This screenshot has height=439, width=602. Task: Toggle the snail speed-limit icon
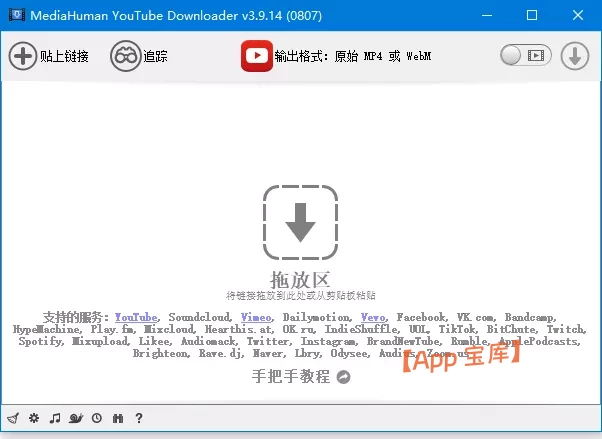(76, 418)
